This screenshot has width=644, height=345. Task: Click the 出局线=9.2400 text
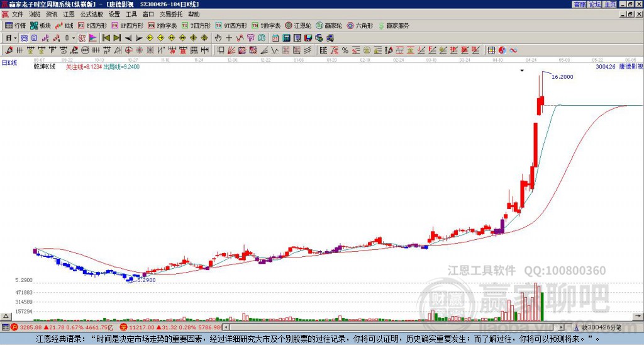tap(121, 67)
